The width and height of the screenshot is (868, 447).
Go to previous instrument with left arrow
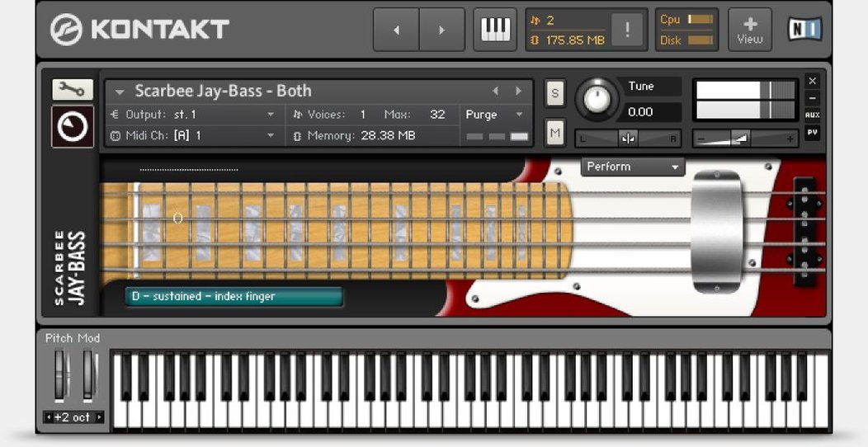pos(396,31)
